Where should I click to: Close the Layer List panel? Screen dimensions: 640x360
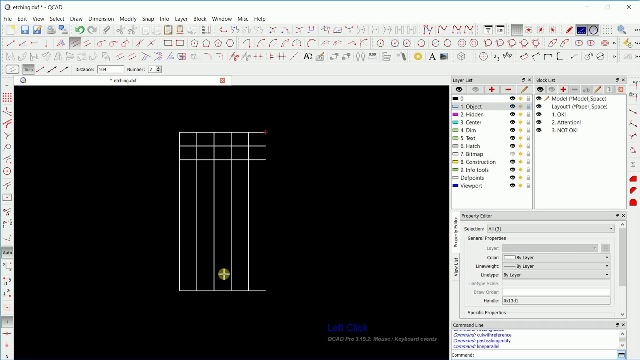tap(530, 80)
